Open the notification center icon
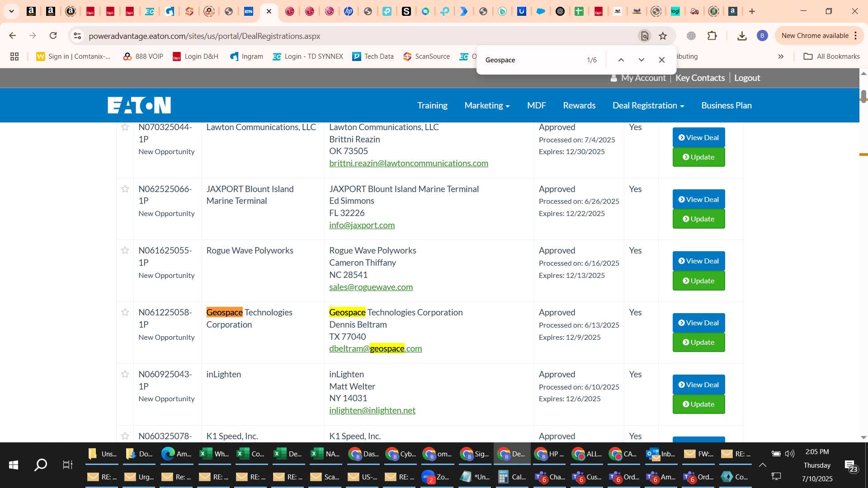 point(851,466)
